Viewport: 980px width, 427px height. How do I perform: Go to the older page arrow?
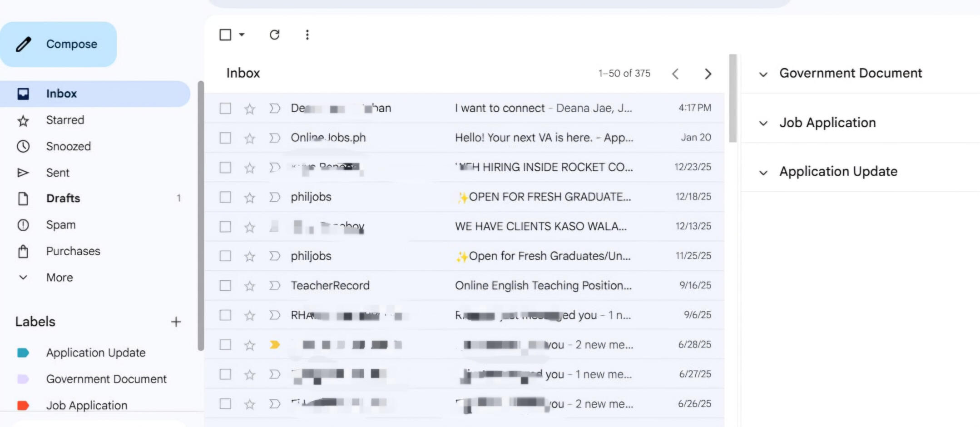[x=708, y=74]
